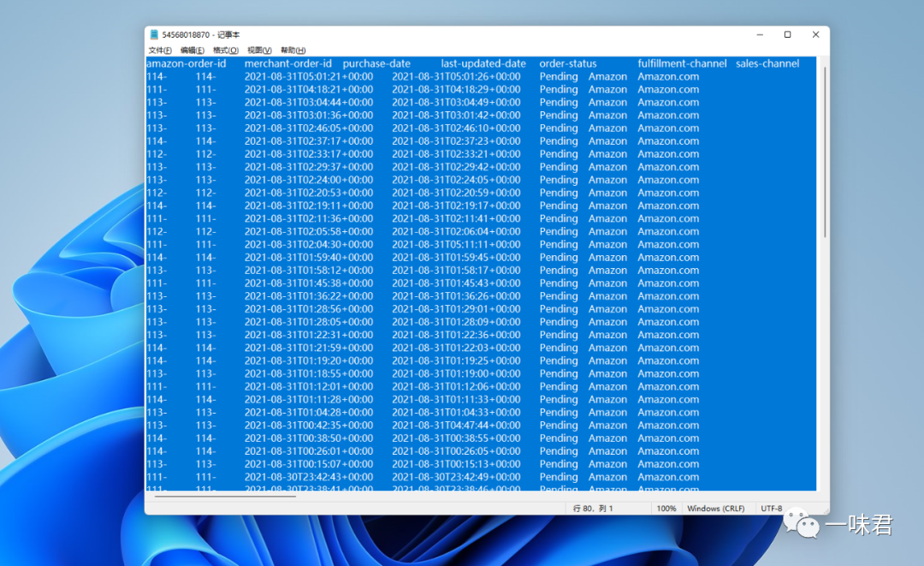
Task: Click updated date 2021-08-31T02:06:04+00:00
Action: pos(456,232)
